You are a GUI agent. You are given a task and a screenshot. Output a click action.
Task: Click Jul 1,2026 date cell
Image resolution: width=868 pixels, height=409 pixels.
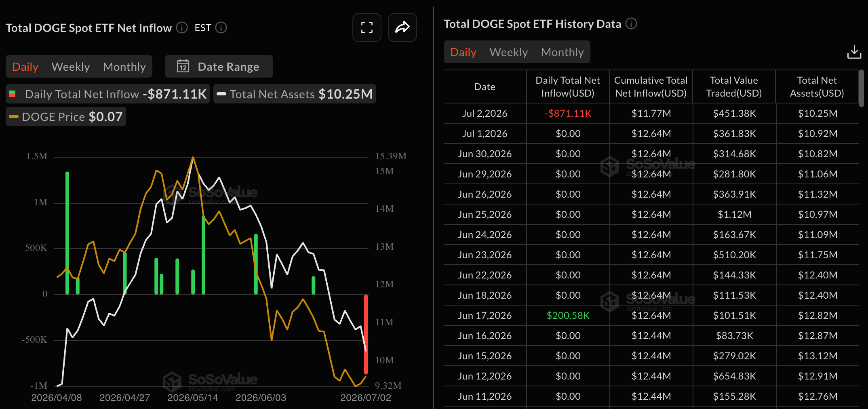pyautogui.click(x=485, y=134)
